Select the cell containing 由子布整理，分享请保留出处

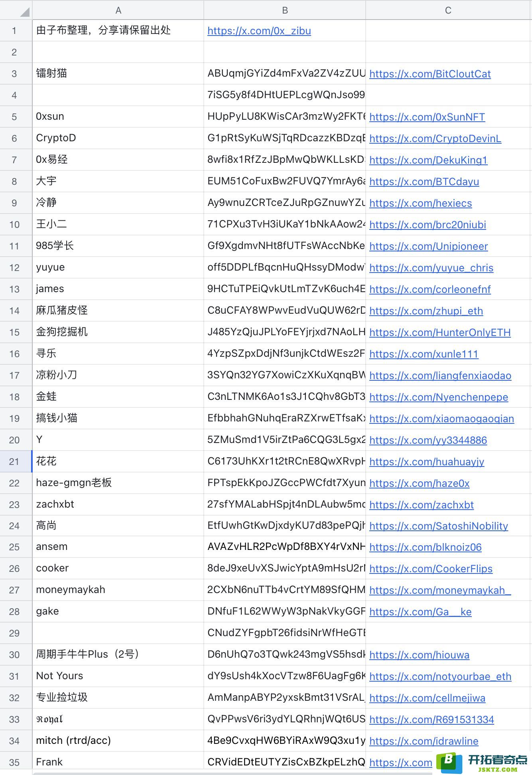point(118,30)
